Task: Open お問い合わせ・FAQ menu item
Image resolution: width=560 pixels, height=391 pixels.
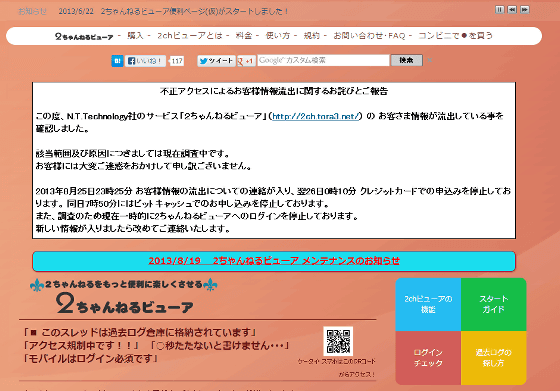Action: (x=369, y=35)
